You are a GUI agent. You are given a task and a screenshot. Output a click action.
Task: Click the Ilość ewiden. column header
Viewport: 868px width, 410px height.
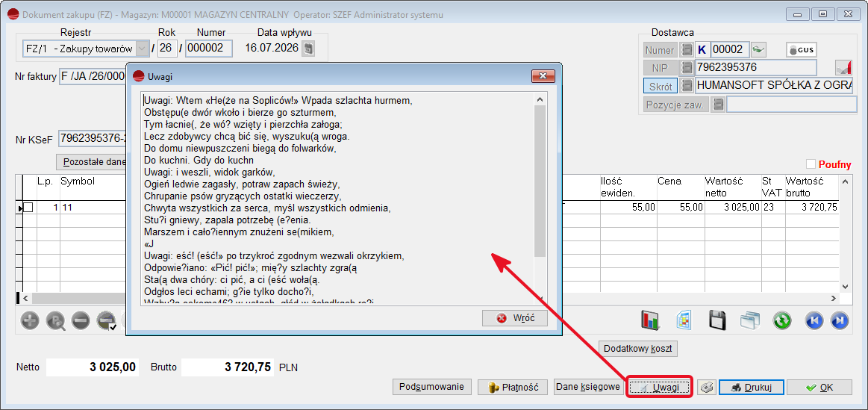[x=628, y=187]
